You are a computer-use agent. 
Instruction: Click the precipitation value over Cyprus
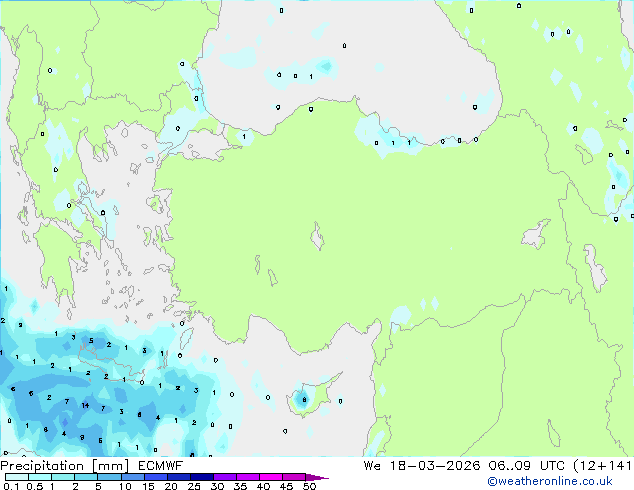pos(304,400)
